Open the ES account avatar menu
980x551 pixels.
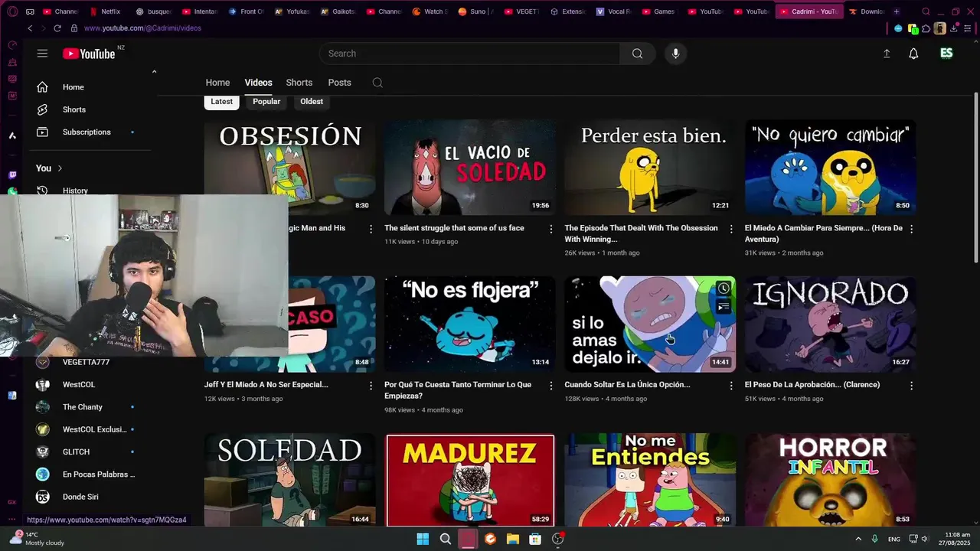click(946, 54)
